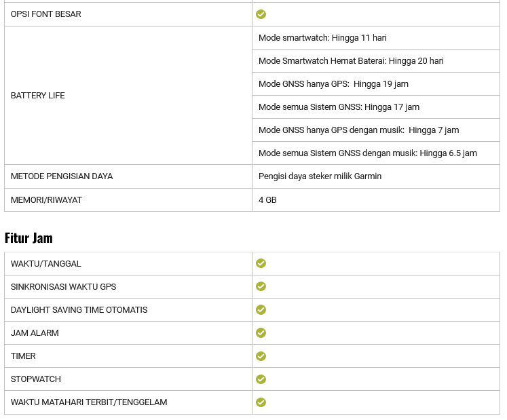The image size is (507, 420).
Task: Click the Metode Pengisian Daya label
Action: pos(62,176)
